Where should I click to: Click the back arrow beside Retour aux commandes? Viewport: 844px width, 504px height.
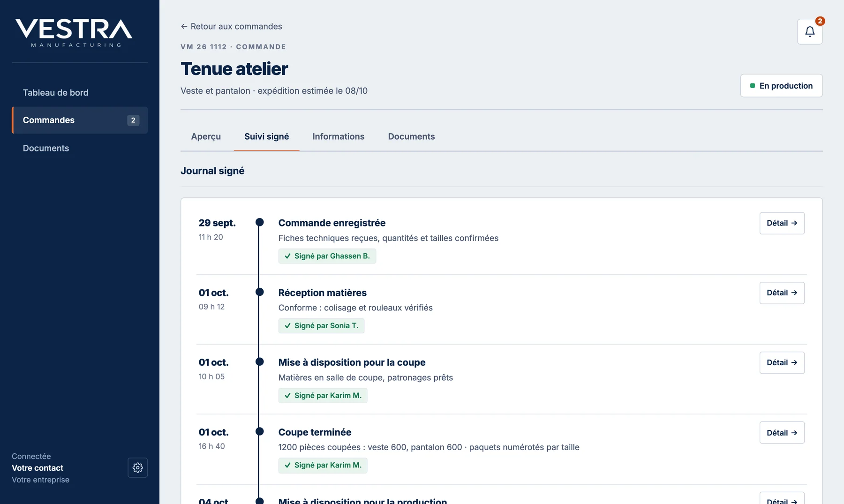[184, 27]
